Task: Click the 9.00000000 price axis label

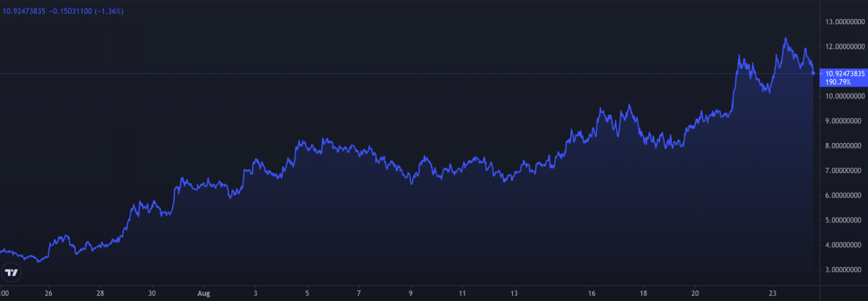Action: tap(844, 121)
